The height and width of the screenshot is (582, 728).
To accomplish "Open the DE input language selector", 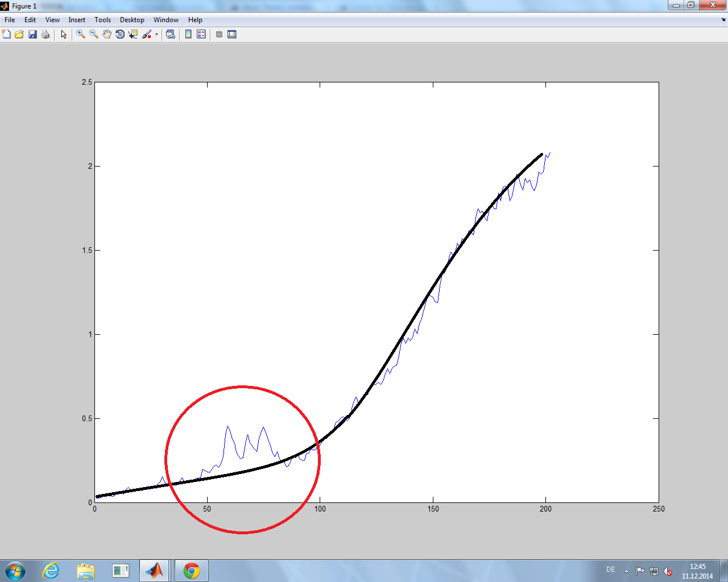I will tap(610, 569).
